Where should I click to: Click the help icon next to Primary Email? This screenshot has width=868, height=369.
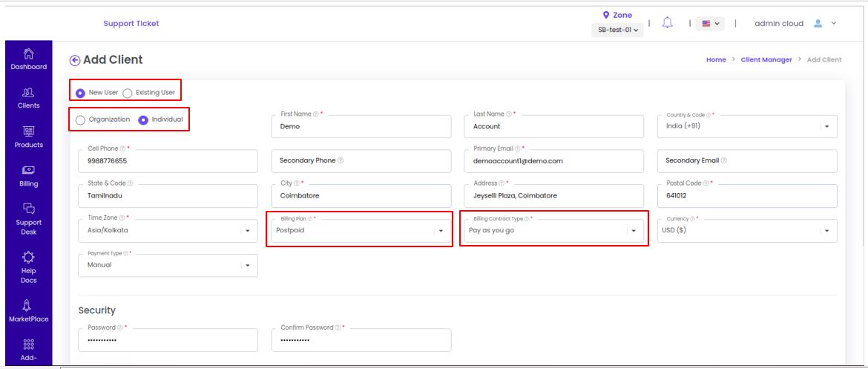pos(518,148)
